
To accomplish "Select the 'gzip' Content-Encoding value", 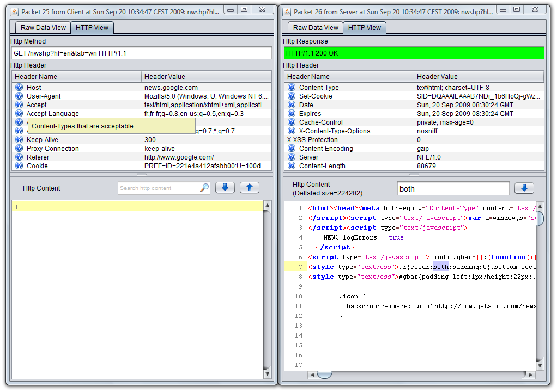I will point(423,148).
